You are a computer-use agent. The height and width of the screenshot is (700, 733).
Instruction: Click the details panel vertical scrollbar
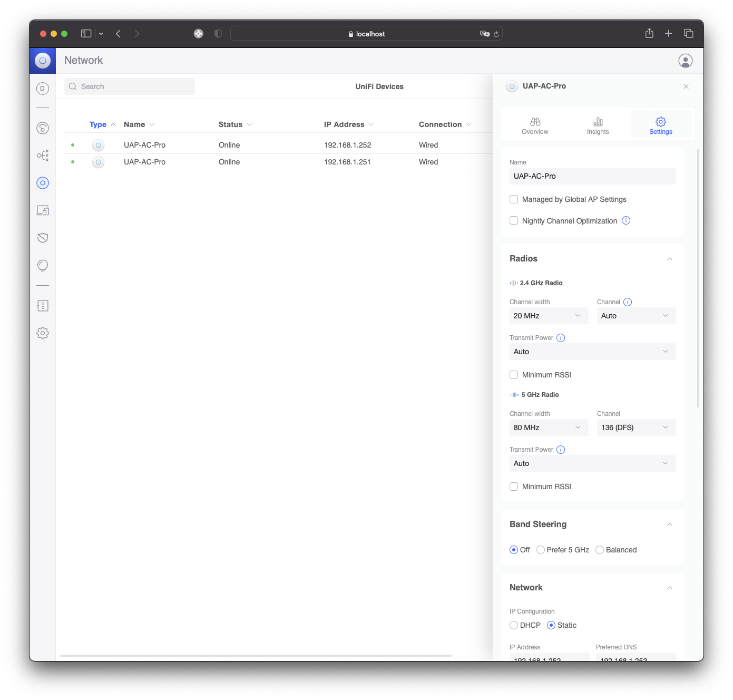point(698,278)
